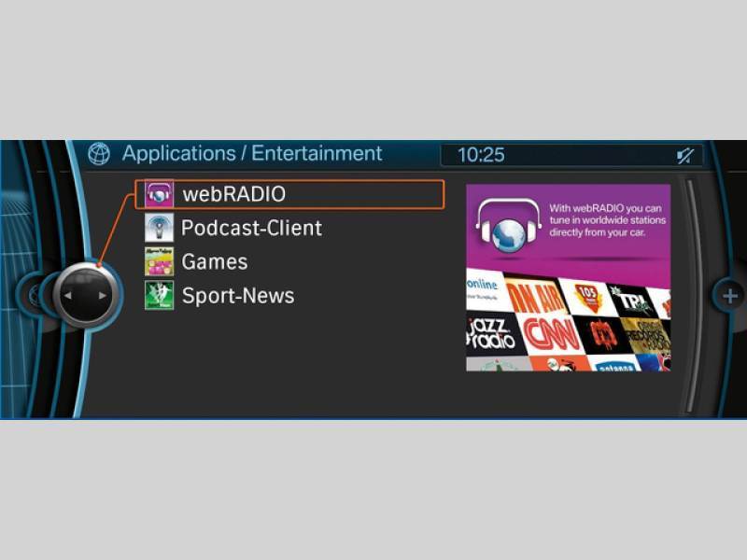Toggle the muted speaker icon
This screenshot has height=560, width=747.
[x=684, y=155]
